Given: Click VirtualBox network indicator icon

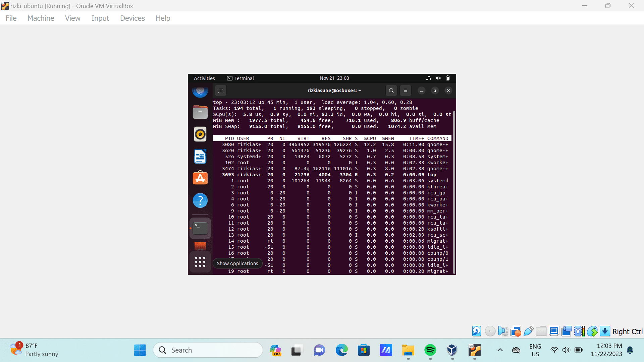Looking at the screenshot, I should tap(516, 331).
